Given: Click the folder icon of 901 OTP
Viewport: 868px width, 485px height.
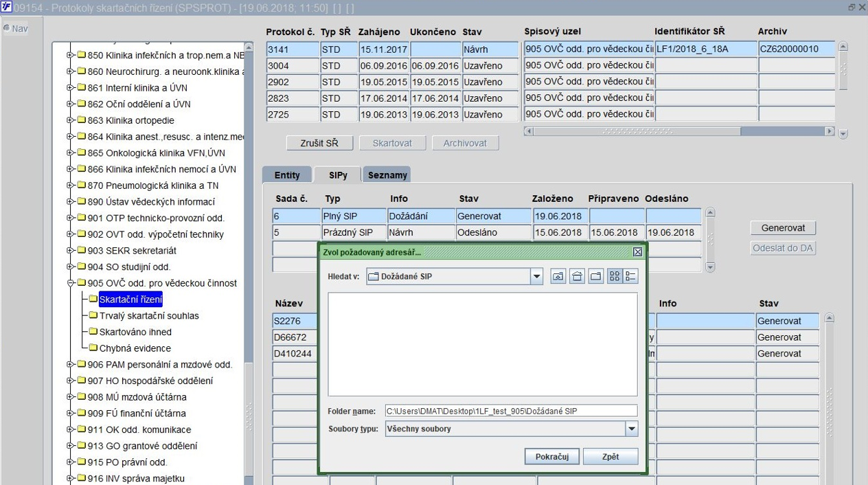Looking at the screenshot, I should click(81, 218).
